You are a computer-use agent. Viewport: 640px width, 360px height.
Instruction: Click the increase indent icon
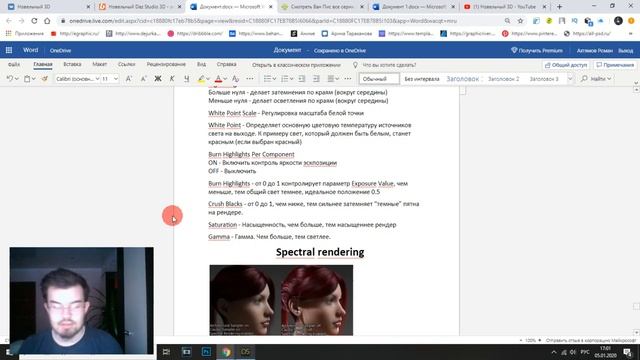tap(316, 79)
